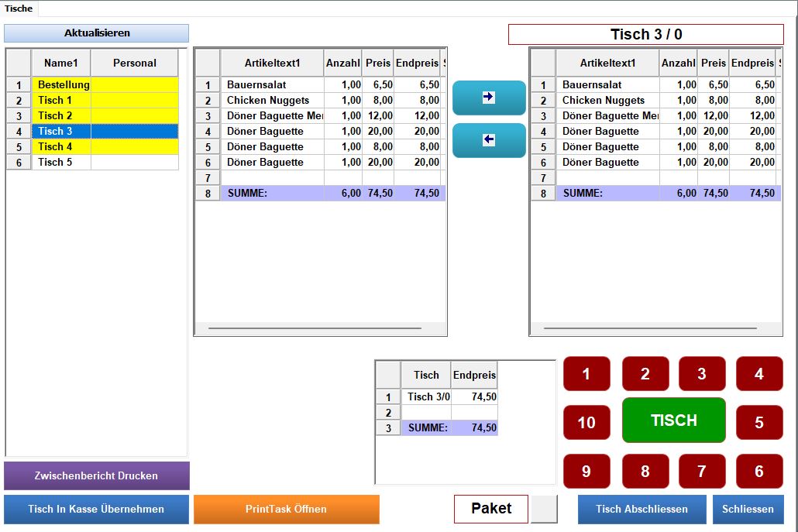Click the Aktualisieren button
Image resolution: width=798 pixels, height=532 pixels.
[x=97, y=33]
